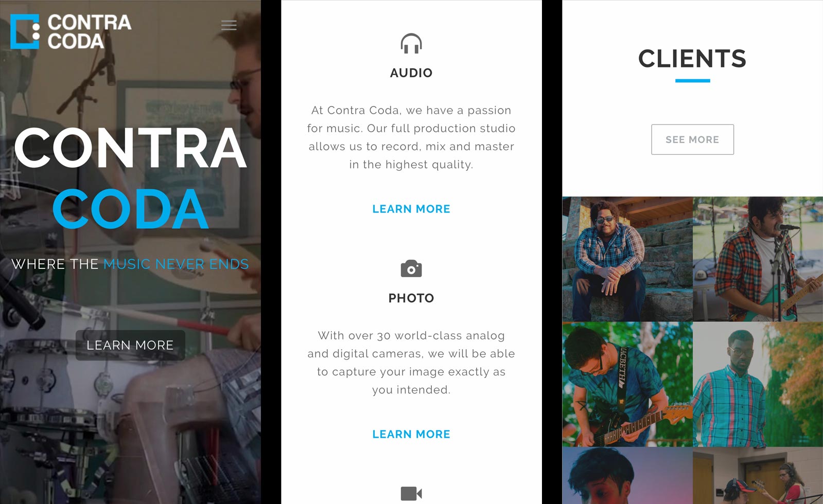
Task: Open Learn More link under Photo
Action: coord(411,434)
